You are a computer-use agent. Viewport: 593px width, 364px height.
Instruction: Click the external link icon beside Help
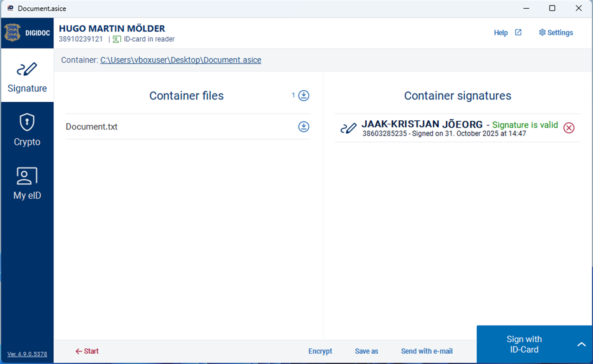click(518, 32)
